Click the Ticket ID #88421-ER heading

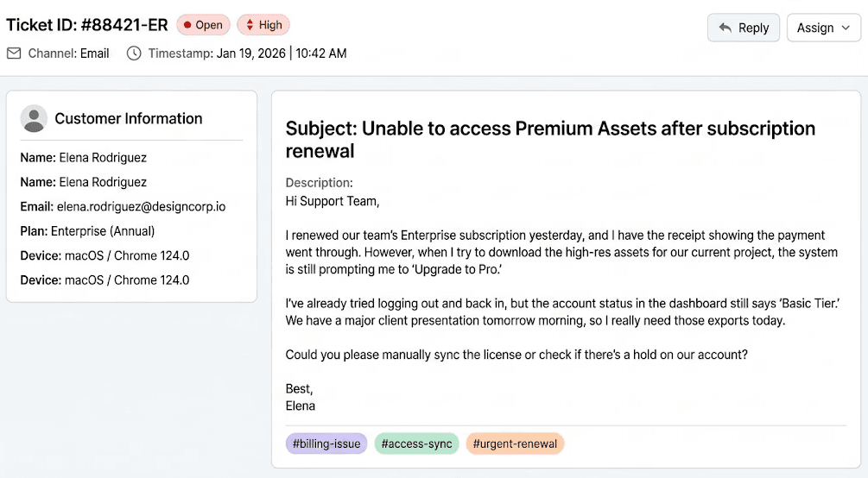[x=86, y=25]
